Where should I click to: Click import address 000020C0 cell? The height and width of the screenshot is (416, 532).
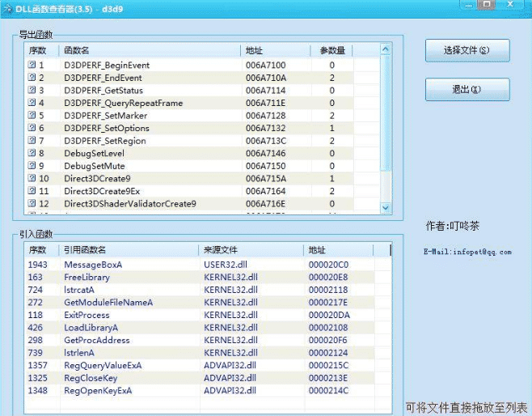pyautogui.click(x=328, y=265)
